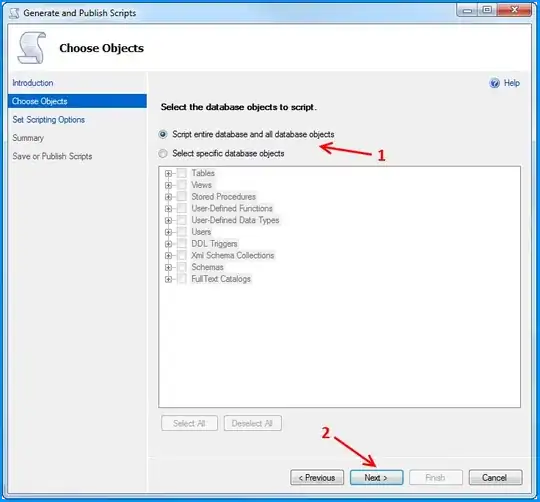Select the FullText Catalogs label
Image resolution: width=540 pixels, height=502 pixels.
(x=221, y=279)
